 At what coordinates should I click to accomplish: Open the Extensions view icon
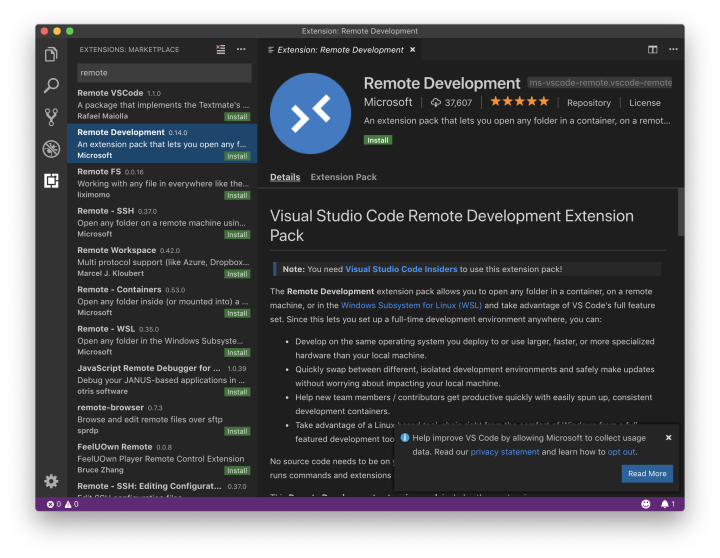(51, 180)
